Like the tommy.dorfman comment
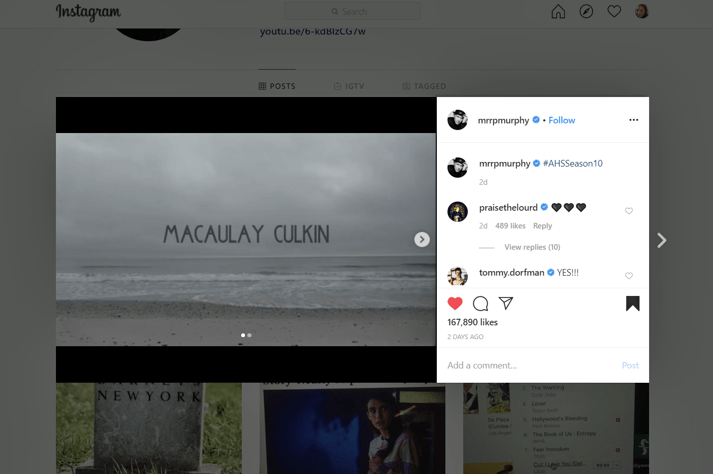The width and height of the screenshot is (713, 474). [629, 276]
